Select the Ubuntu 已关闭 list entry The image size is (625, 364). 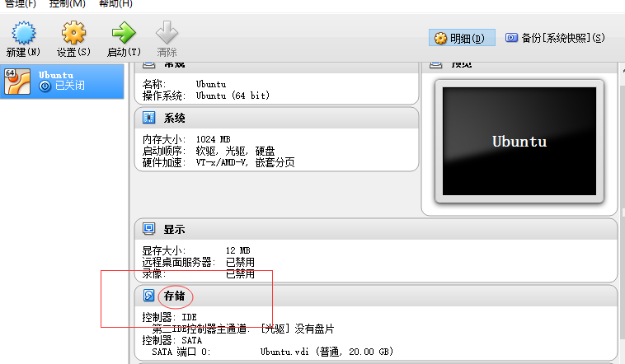tap(62, 82)
